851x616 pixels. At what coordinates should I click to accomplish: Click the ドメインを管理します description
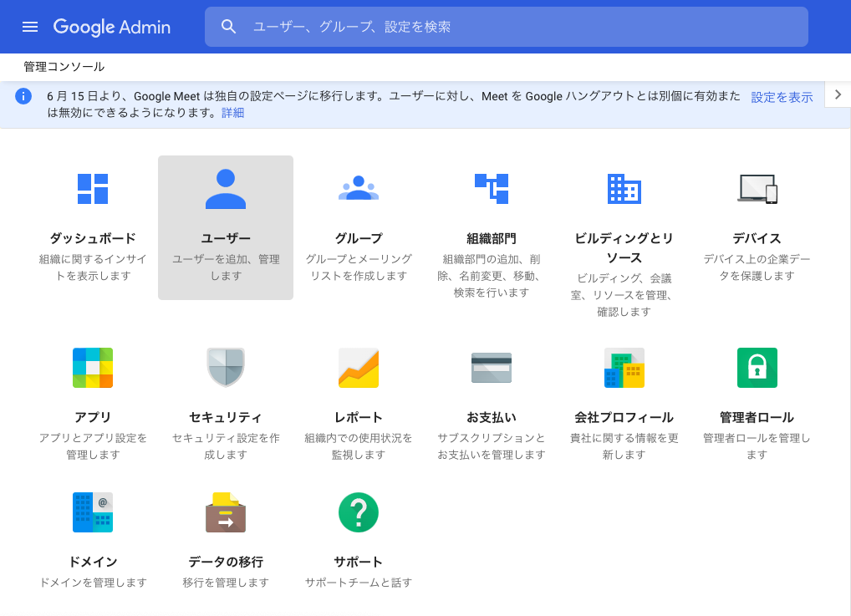[x=93, y=583]
